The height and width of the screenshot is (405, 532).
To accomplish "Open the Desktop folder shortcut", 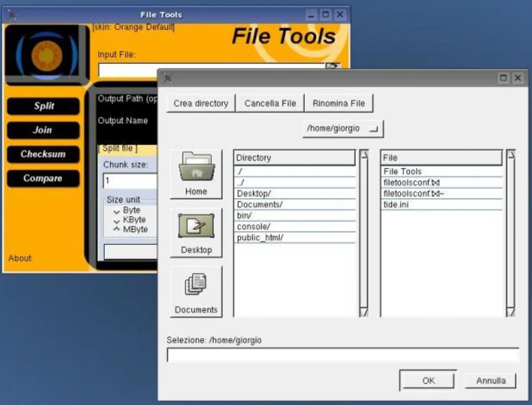I will (196, 233).
